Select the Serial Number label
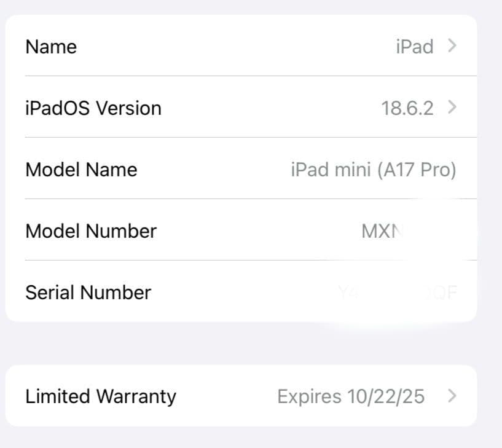Image resolution: width=502 pixels, height=448 pixels. pyautogui.click(x=87, y=292)
